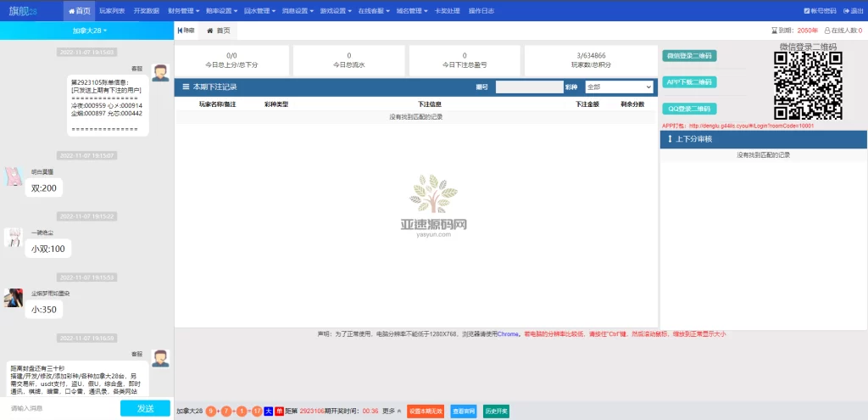The height and width of the screenshot is (420, 868).
Task: Click the first orange ball 9
Action: pos(211,412)
